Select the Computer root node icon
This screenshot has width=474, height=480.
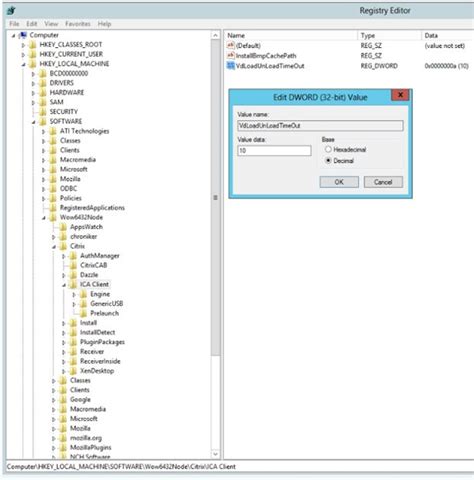[23, 35]
